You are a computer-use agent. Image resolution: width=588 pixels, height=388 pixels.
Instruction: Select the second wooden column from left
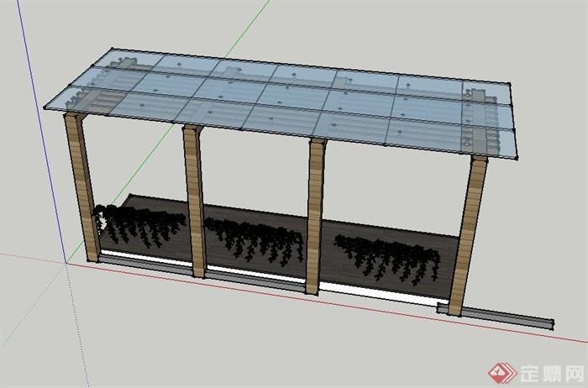[x=194, y=202]
